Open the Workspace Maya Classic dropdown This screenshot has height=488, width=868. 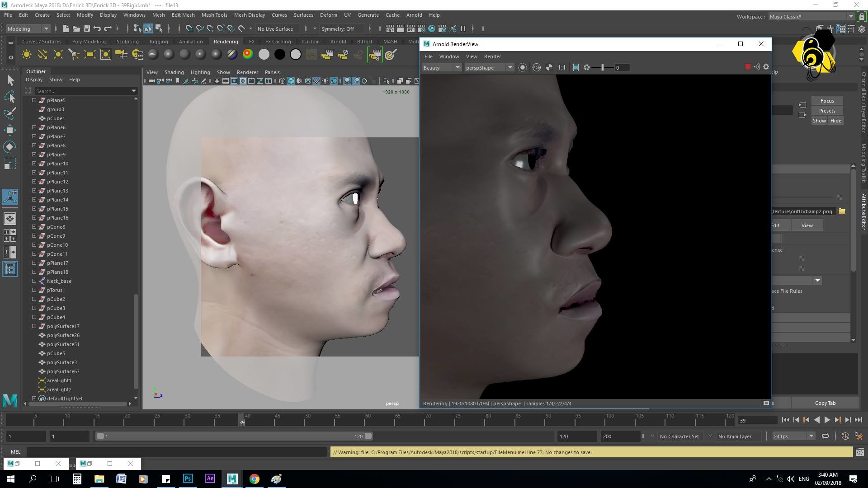[811, 16]
